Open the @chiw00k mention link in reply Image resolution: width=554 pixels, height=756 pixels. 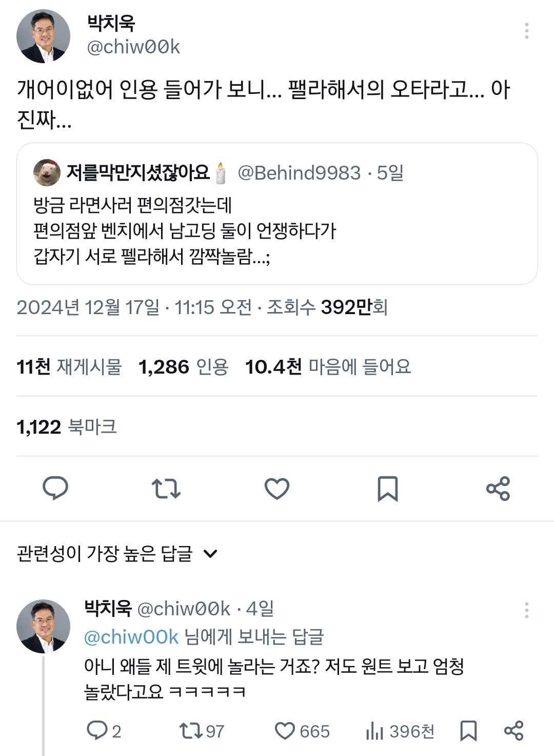(x=131, y=637)
